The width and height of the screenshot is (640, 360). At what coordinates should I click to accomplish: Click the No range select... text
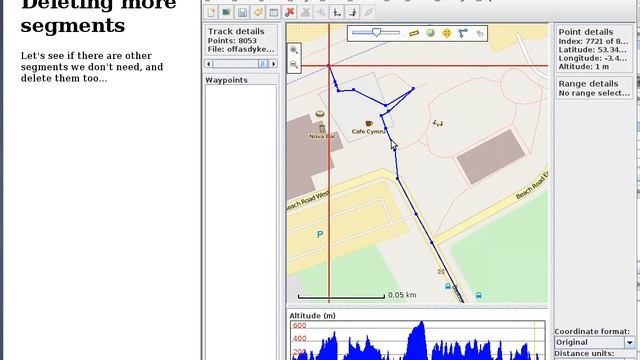point(594,93)
